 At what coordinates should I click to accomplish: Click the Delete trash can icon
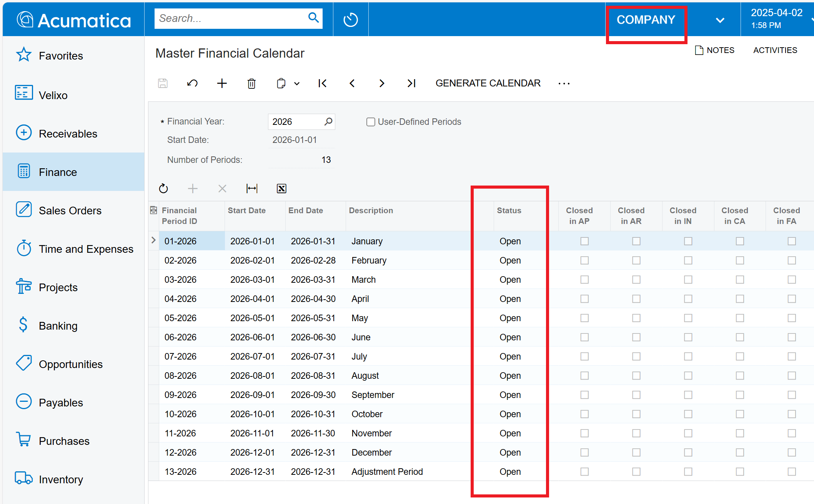[x=251, y=83]
